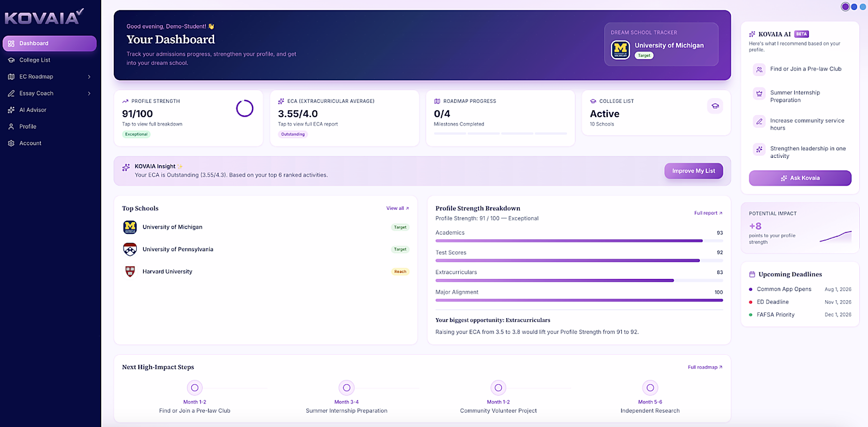Screen dimensions: 868x427
Task: Click the Roadmap Progress milestone bar
Action: [x=500, y=133]
